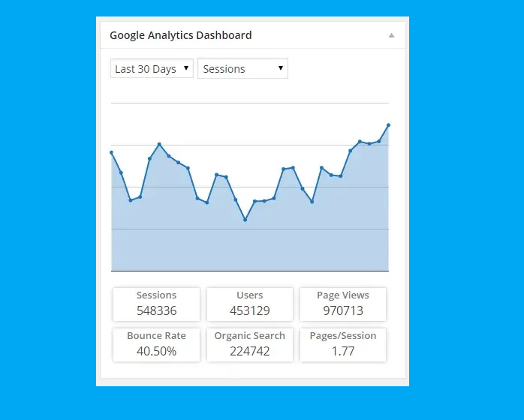
Task: Select the Bounce Rate 40.50% box
Action: [x=156, y=344]
